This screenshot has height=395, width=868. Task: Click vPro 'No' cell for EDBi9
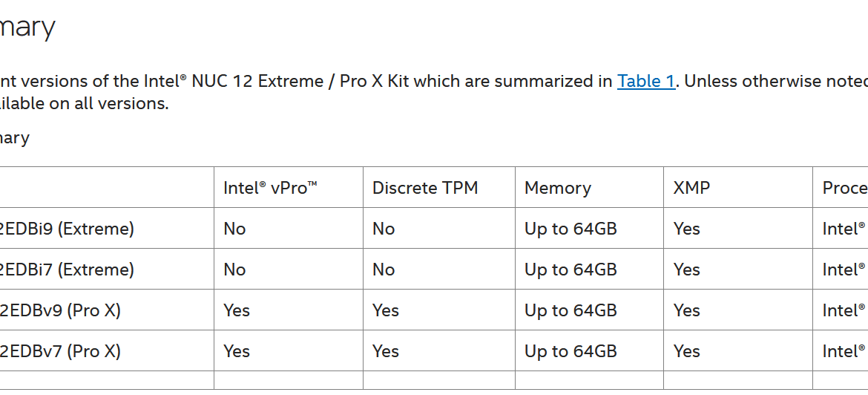click(234, 229)
